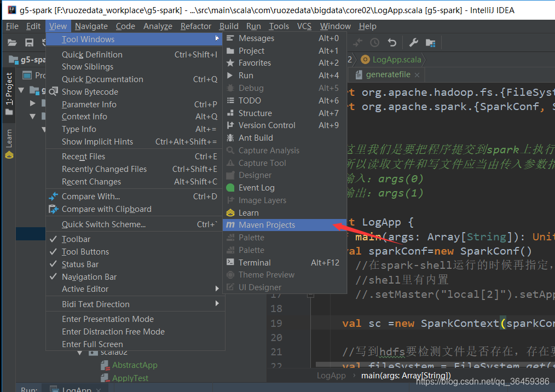
Task: Select Quick Definition menu entry
Action: tap(136, 55)
